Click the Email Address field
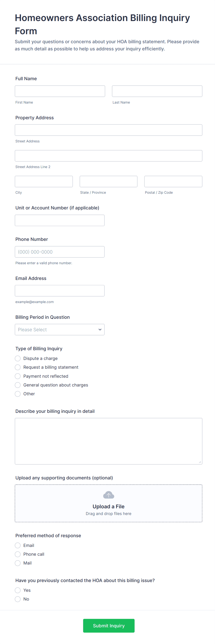The height and width of the screenshot is (644, 215). point(59,291)
